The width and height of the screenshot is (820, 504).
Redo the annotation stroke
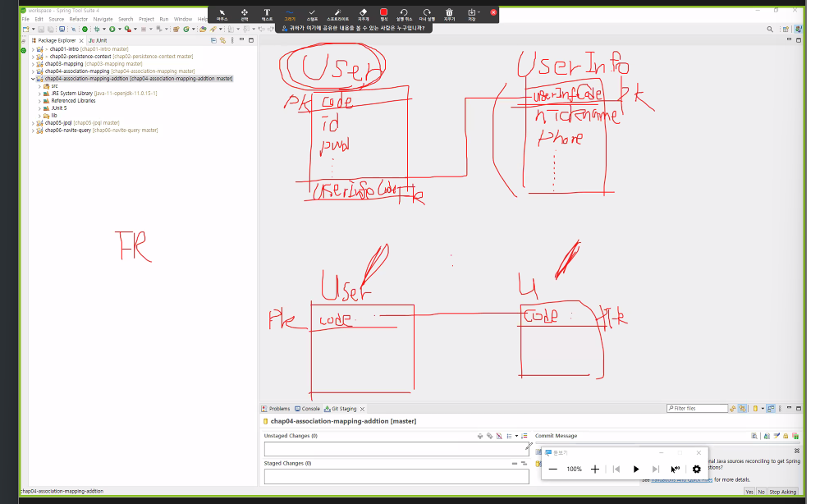point(427,15)
